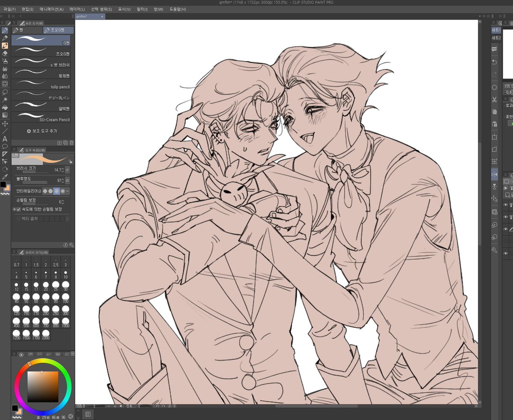Expand the stabilization sub-settings plus icon
513x420 pixels.
(14, 209)
